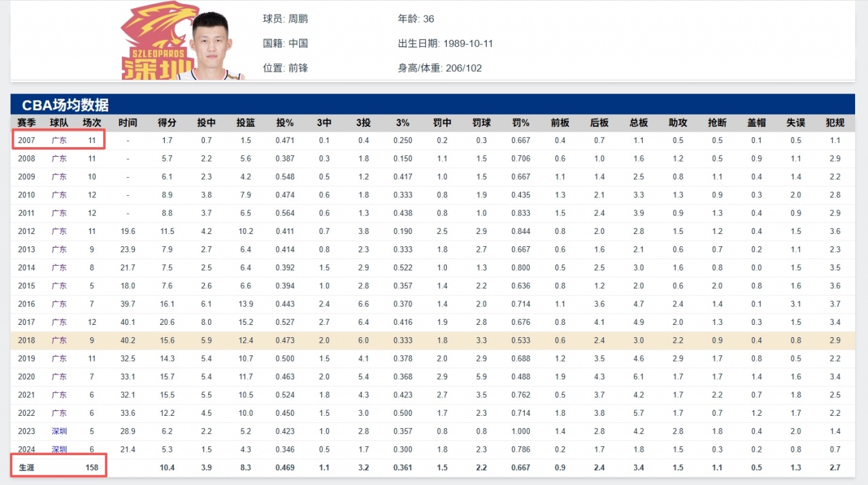Click the 生涯 career totals row label
Viewport: 868px width, 485px height.
click(x=26, y=468)
